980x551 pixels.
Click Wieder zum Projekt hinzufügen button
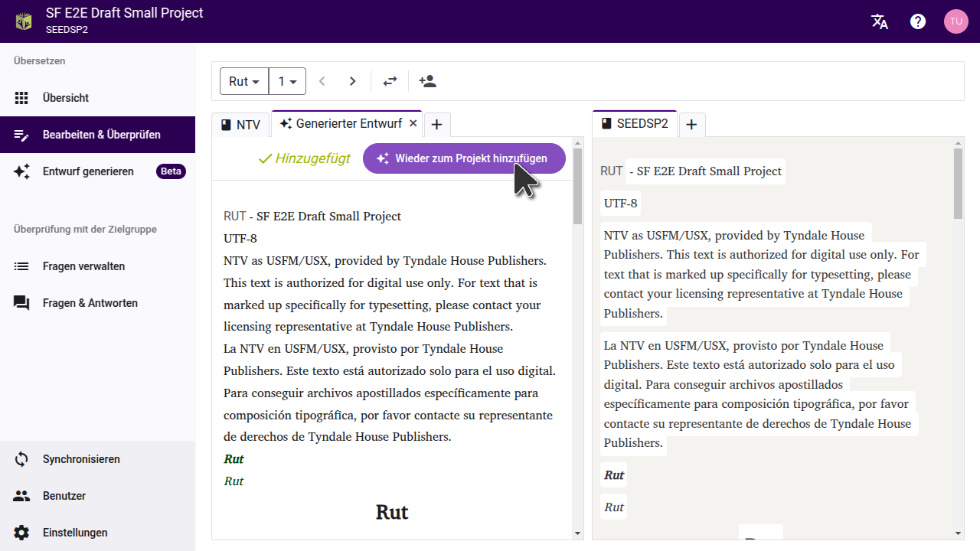point(464,158)
